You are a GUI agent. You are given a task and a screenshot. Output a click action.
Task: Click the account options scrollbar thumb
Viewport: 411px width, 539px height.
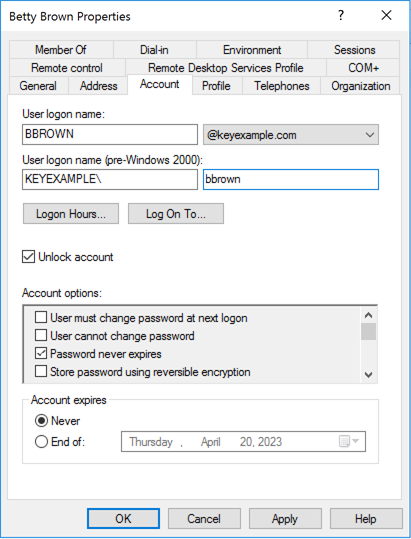point(368,331)
